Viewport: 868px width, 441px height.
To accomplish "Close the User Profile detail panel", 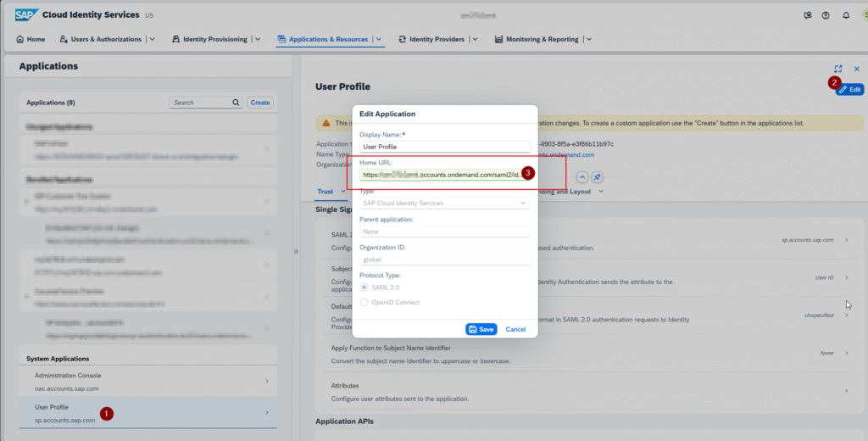I will 856,70.
